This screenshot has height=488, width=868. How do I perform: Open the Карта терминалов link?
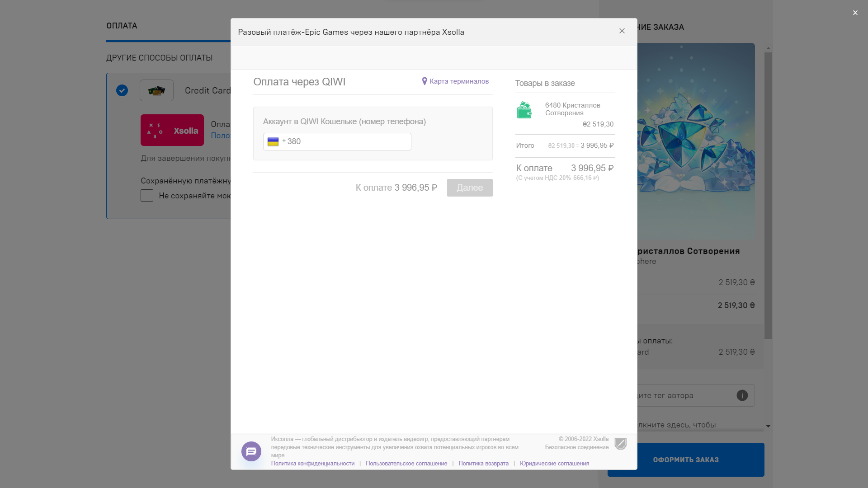click(x=459, y=81)
